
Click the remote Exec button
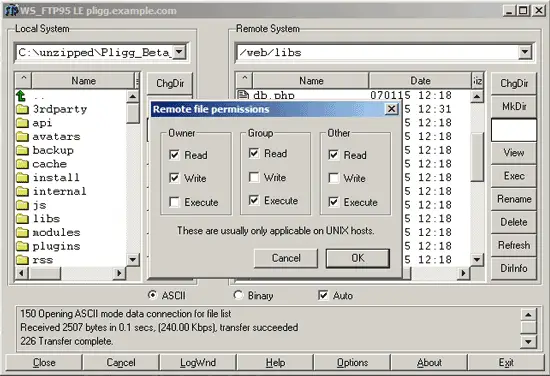[x=514, y=176]
